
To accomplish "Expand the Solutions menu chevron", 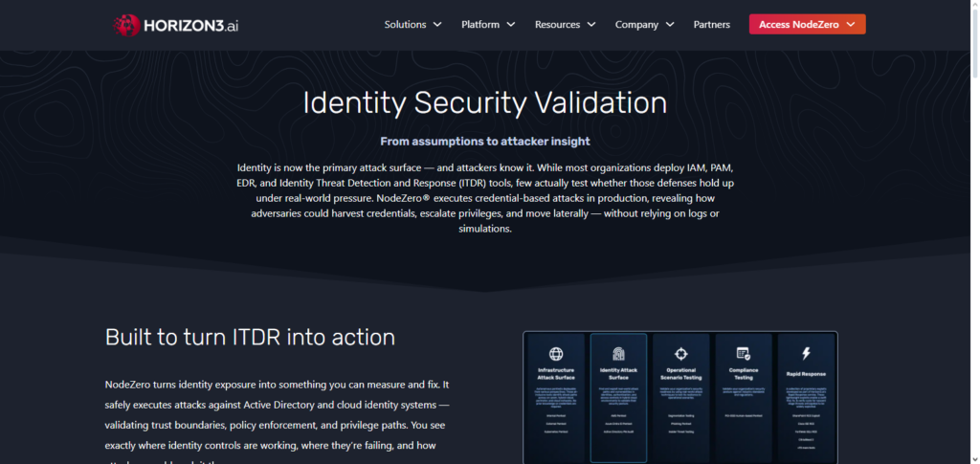I will pos(437,25).
